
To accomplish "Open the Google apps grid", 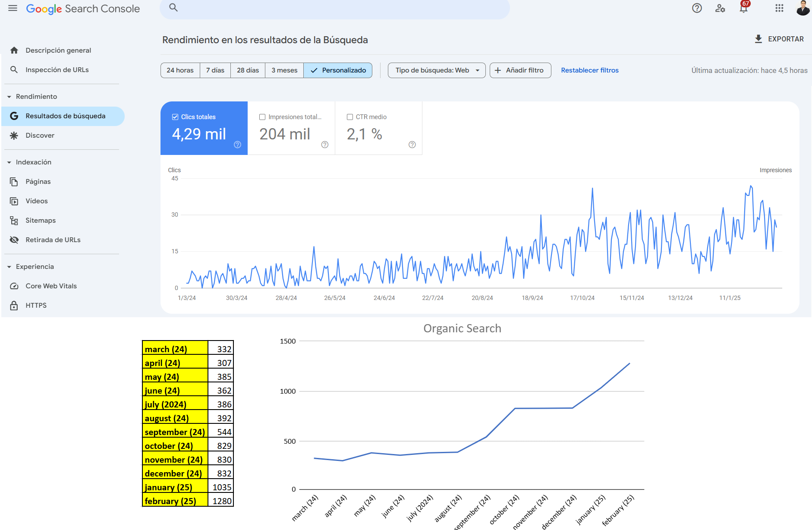I will 779,8.
